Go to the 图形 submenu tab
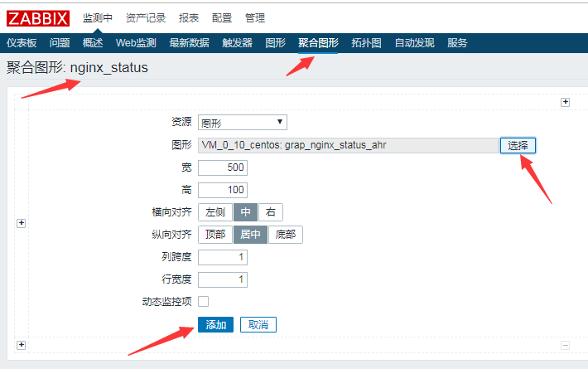 pyautogui.click(x=275, y=43)
